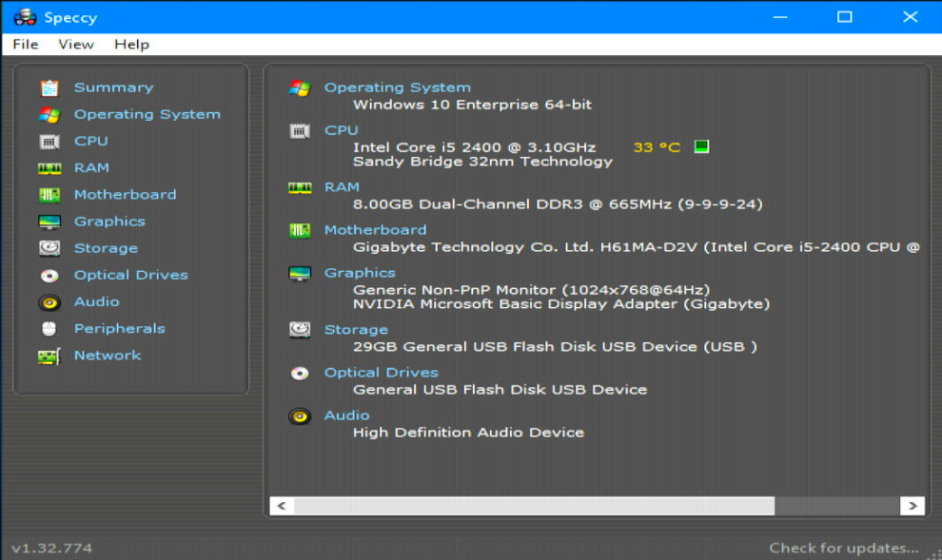942x560 pixels.
Task: Select the Audio speaker icon in the sidebar
Action: [48, 301]
